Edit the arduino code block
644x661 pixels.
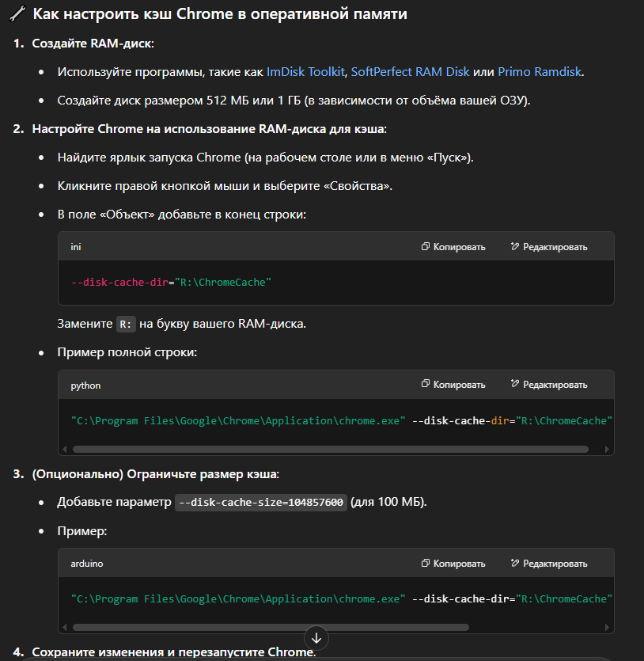(x=549, y=564)
